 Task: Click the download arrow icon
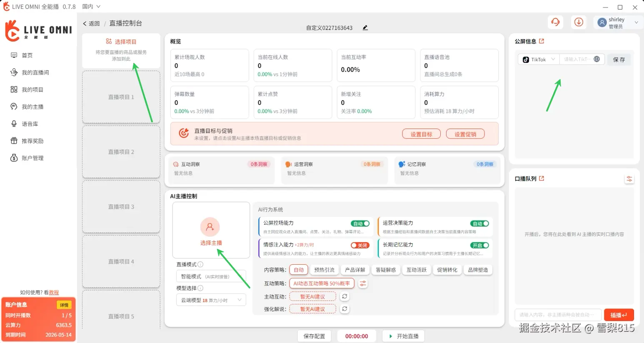579,22
